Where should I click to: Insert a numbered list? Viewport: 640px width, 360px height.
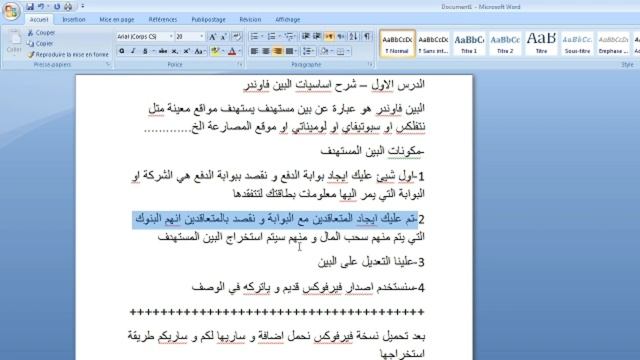(x=271, y=37)
